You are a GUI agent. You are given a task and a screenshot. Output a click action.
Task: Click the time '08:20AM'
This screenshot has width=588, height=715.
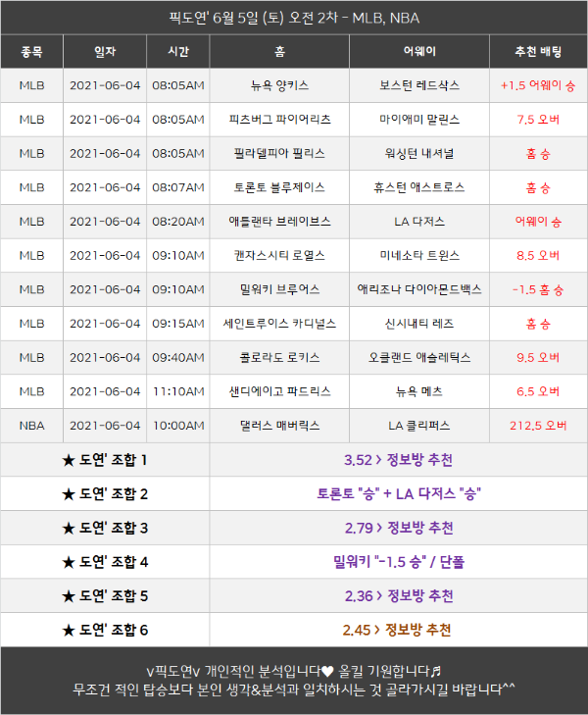[x=178, y=221]
